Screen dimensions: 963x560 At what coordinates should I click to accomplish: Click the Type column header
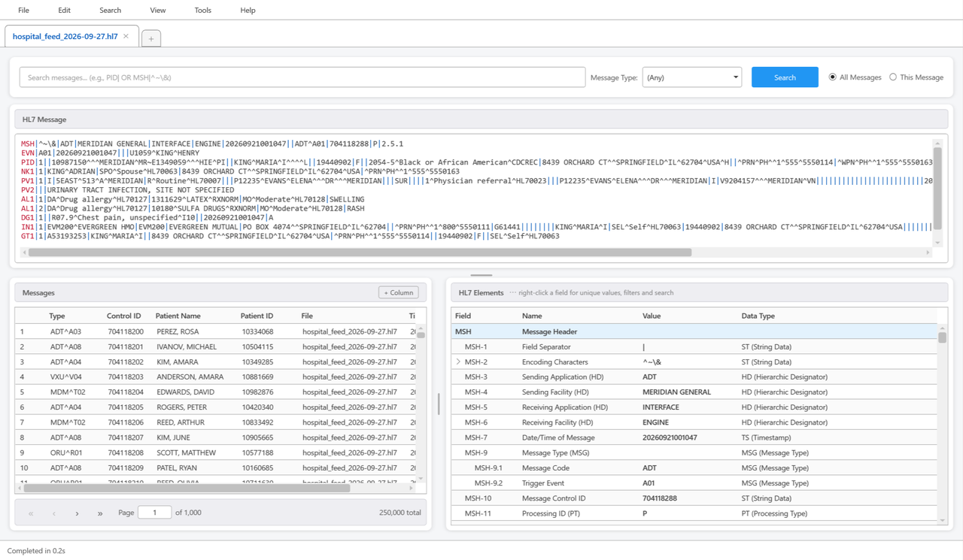57,316
